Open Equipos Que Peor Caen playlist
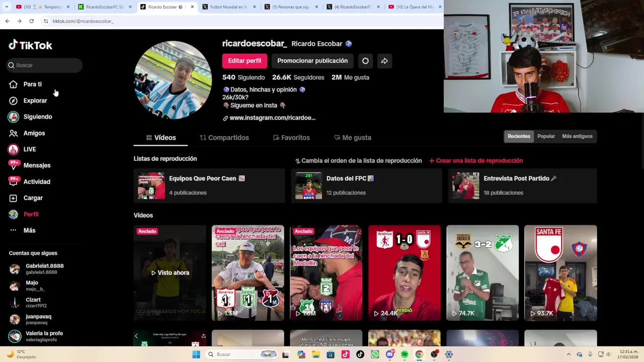The height and width of the screenshot is (362, 644). (x=209, y=186)
